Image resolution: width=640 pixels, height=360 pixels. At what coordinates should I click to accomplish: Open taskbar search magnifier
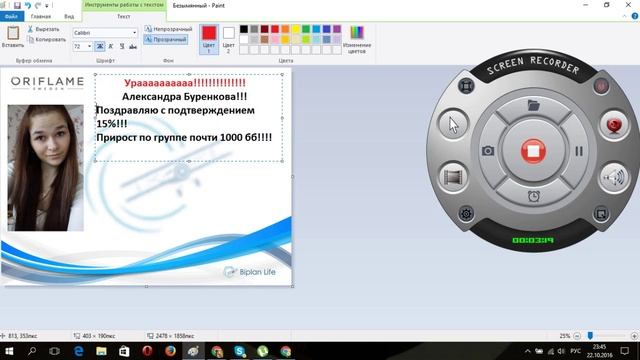click(32, 351)
